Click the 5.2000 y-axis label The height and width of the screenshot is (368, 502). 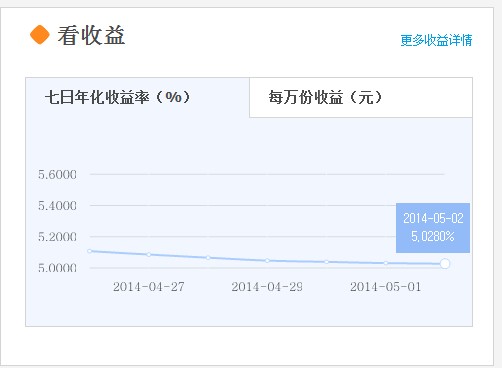(57, 237)
